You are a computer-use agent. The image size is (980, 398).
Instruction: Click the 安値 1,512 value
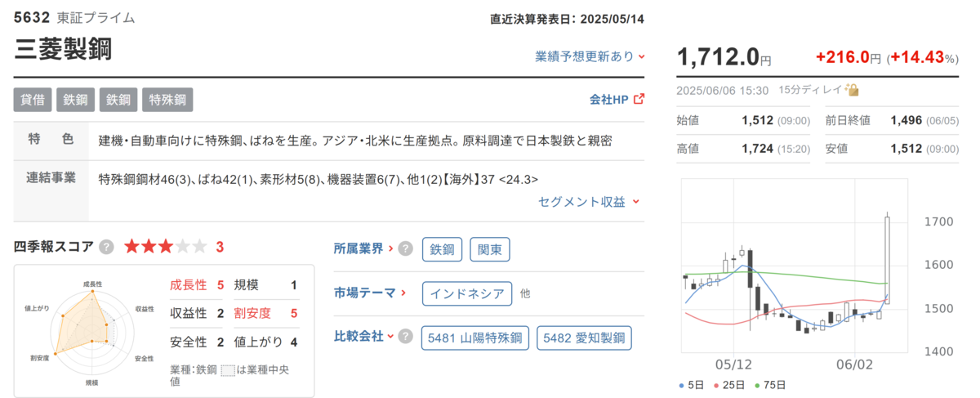[906, 149]
